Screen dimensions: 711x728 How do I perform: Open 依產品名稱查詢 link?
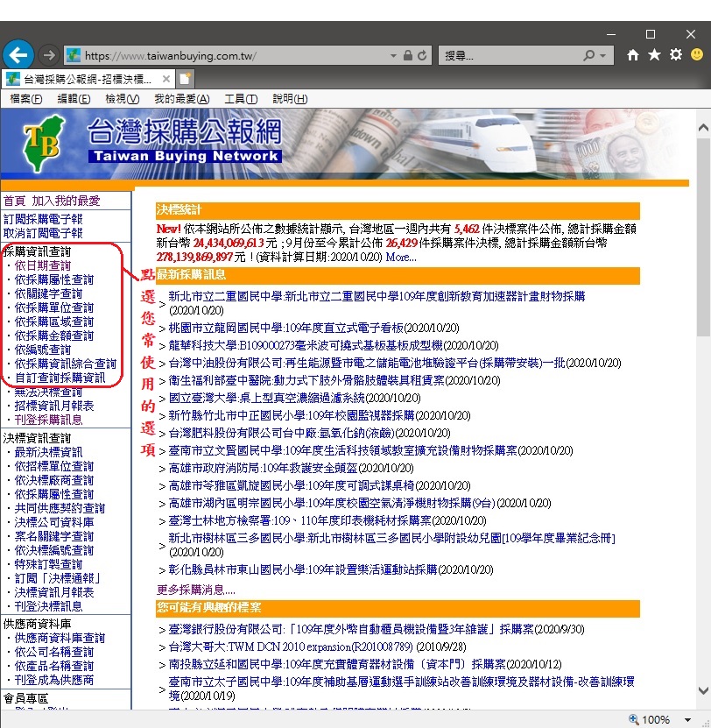pos(53,665)
